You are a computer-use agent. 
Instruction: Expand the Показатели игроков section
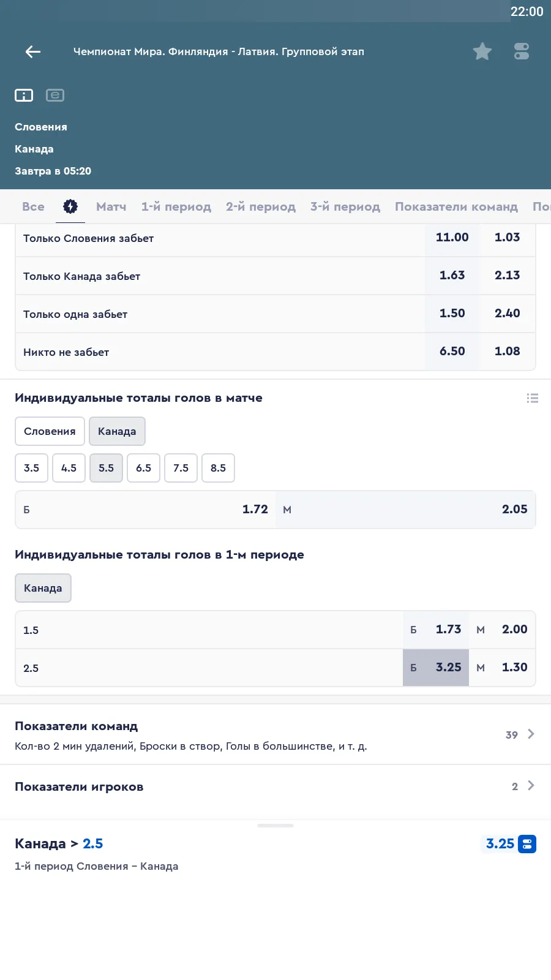[275, 786]
